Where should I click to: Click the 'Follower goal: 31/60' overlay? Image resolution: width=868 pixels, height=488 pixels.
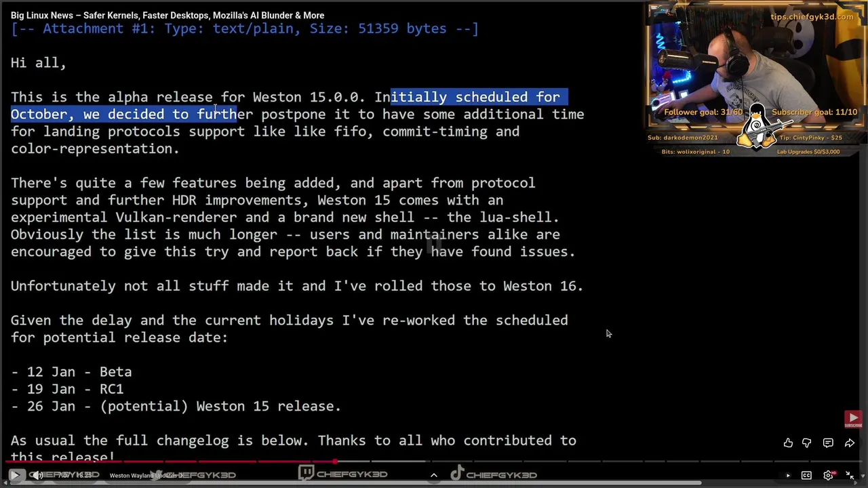click(703, 112)
